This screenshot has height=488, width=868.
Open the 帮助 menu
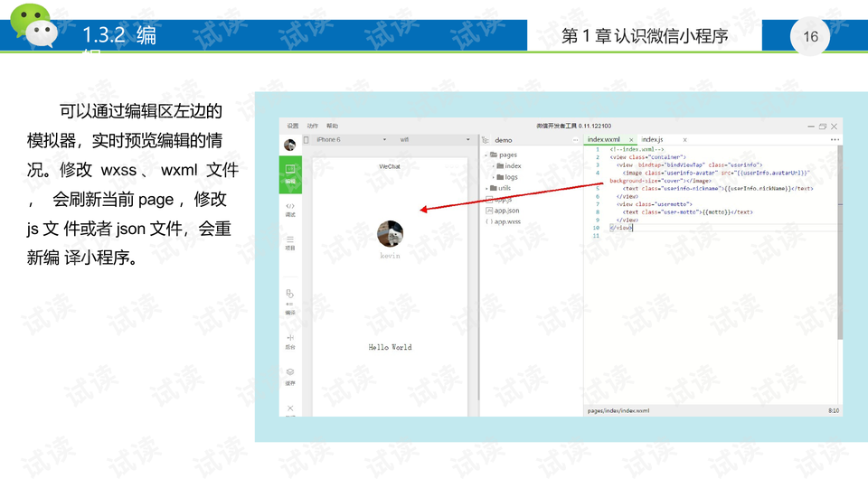[x=332, y=127]
